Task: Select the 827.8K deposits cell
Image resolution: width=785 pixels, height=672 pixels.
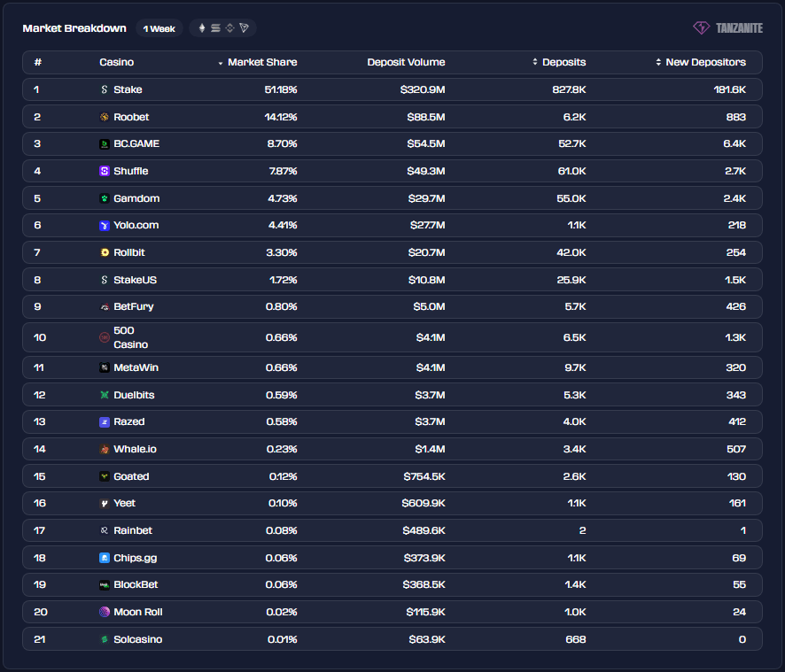Action: coord(569,89)
